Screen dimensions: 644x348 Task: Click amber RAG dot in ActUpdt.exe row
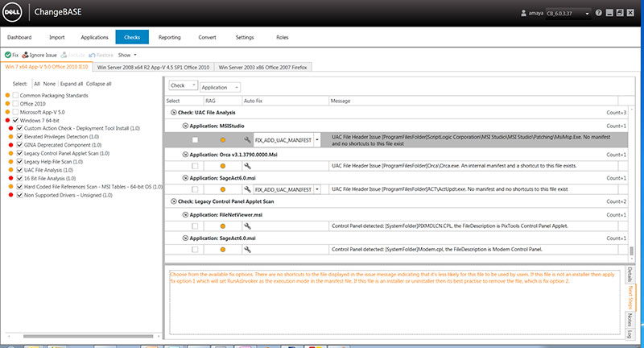pos(223,189)
